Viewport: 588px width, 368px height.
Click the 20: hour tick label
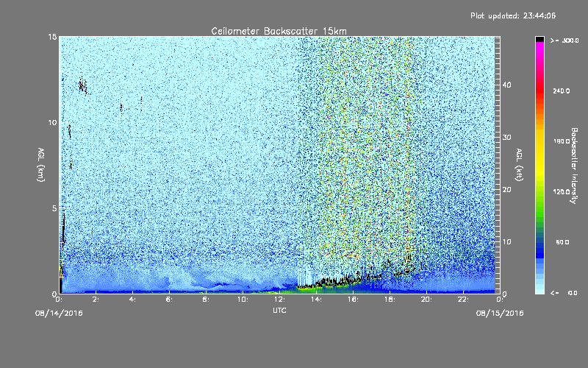426,300
